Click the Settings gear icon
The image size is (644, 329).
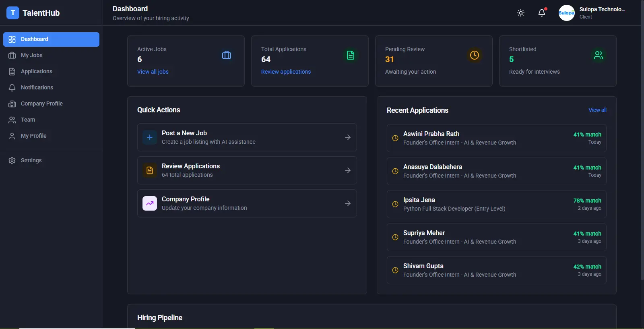click(12, 161)
